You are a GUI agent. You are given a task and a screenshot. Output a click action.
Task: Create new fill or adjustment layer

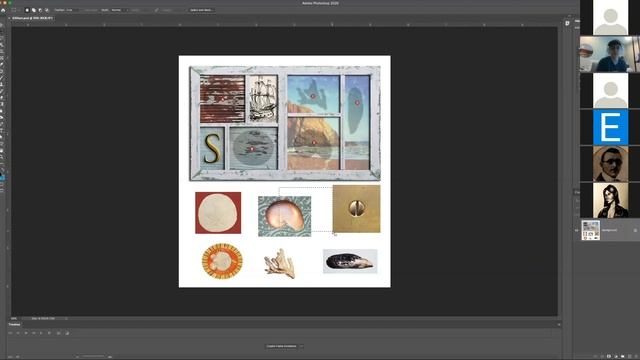pyautogui.click(x=616, y=356)
